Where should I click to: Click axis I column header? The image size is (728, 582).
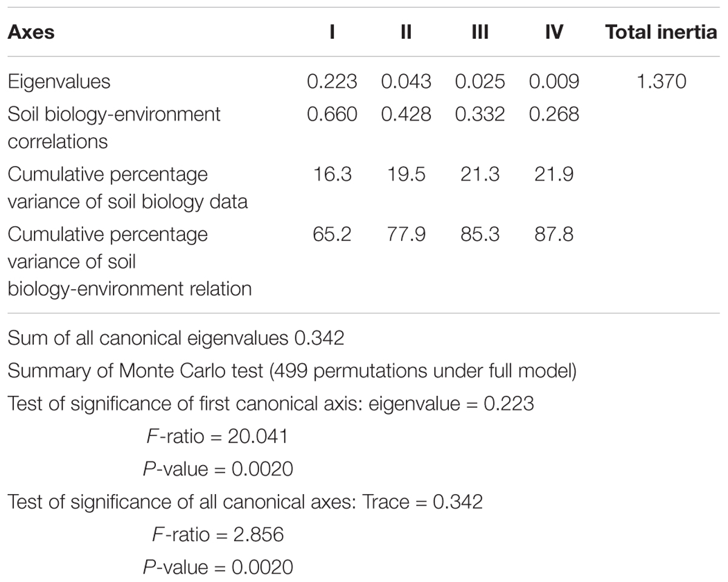coord(332,32)
